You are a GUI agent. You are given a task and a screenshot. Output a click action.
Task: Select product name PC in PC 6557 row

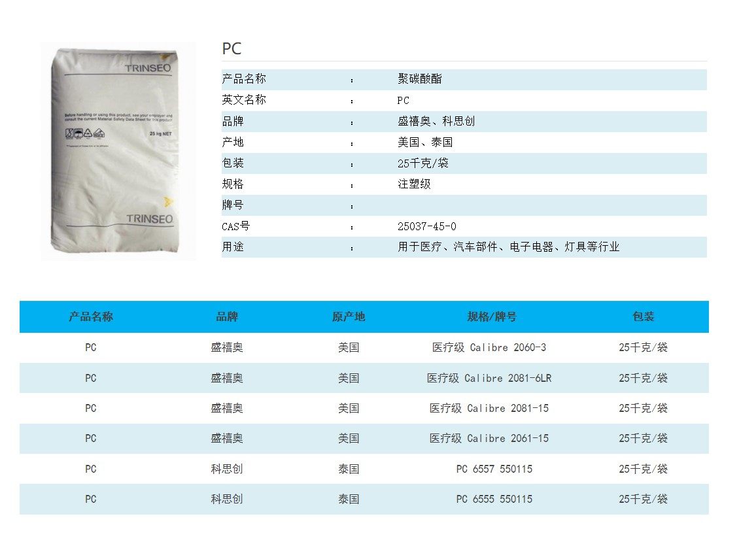click(x=91, y=469)
